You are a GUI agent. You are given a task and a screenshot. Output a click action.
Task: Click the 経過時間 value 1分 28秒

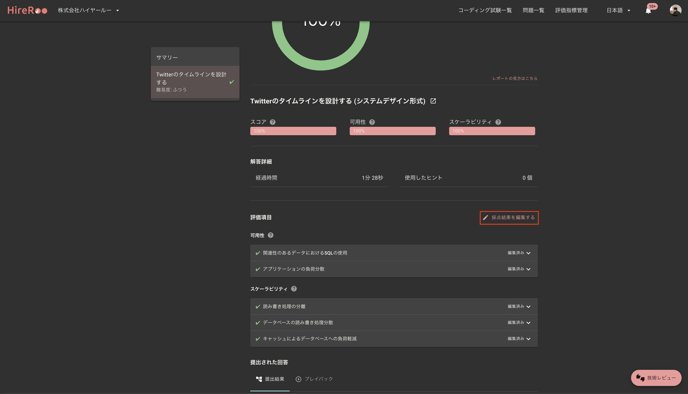point(372,178)
